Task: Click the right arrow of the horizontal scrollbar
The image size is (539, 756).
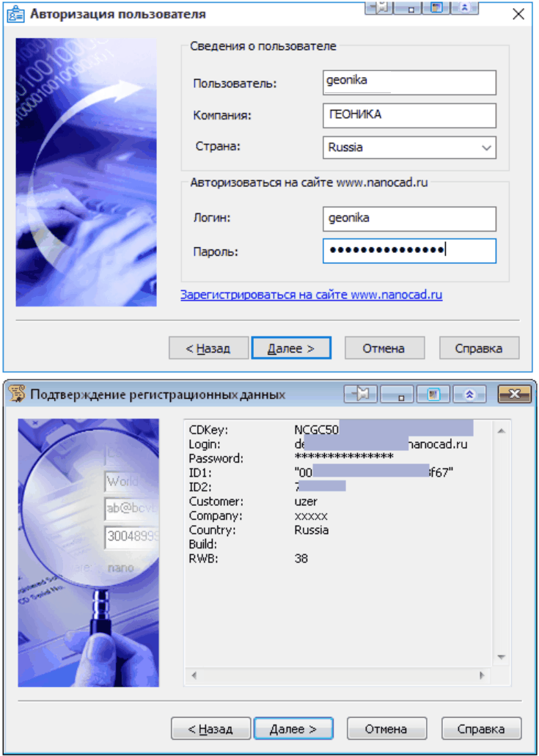Action: pos(482,675)
